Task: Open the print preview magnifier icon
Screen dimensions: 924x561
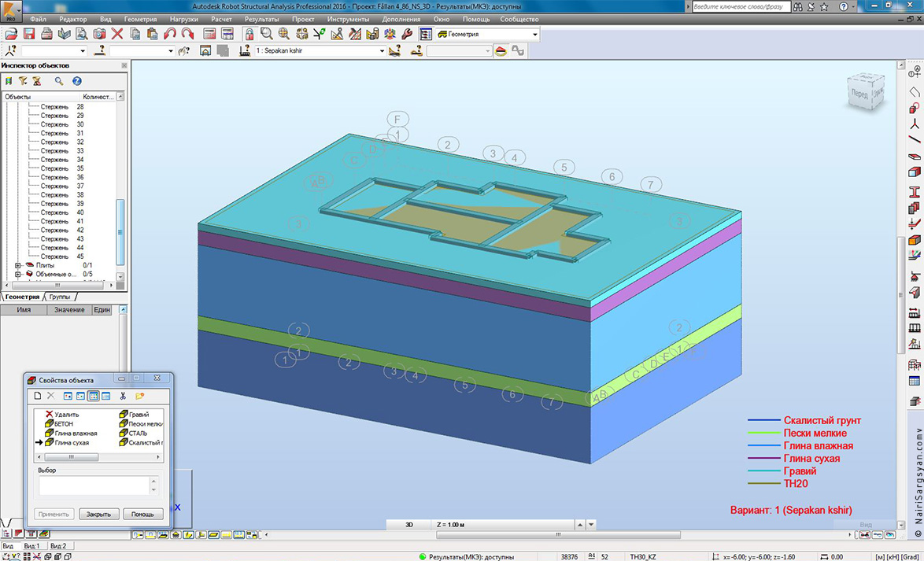Action: tap(82, 34)
